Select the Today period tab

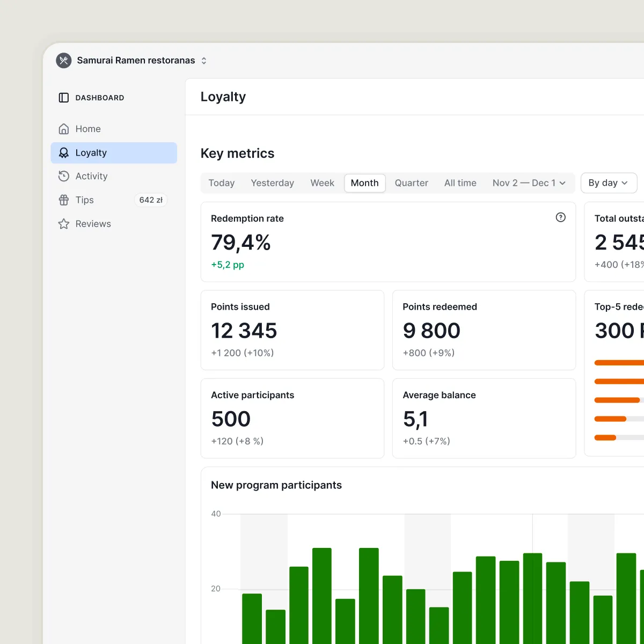[x=222, y=183]
